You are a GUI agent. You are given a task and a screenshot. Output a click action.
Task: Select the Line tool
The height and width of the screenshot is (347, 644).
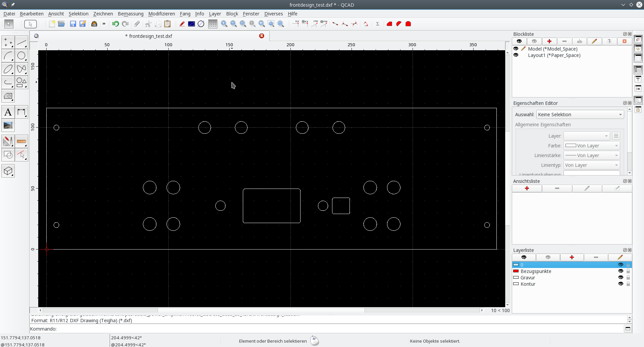(21, 43)
